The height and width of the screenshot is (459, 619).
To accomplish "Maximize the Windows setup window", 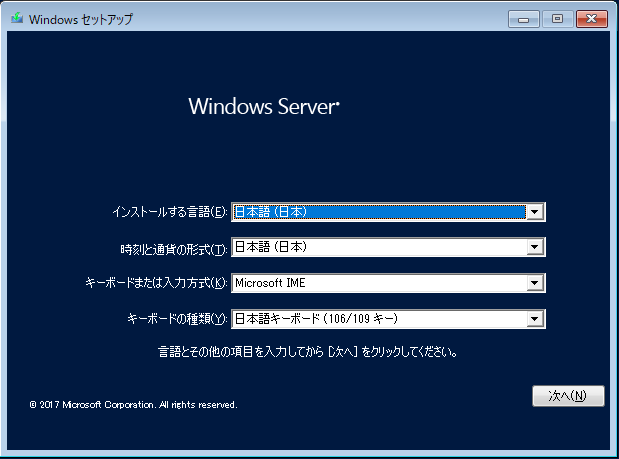I will pos(557,19).
